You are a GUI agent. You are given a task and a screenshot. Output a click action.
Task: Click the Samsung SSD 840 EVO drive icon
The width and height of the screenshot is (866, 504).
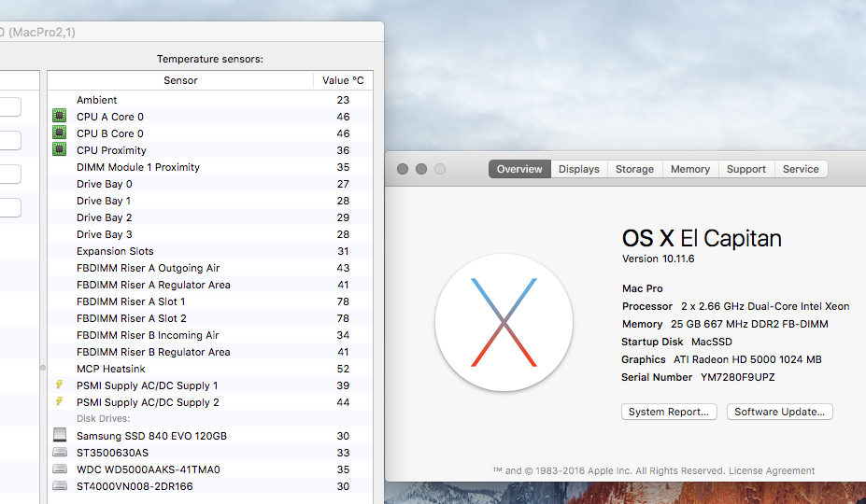60,435
